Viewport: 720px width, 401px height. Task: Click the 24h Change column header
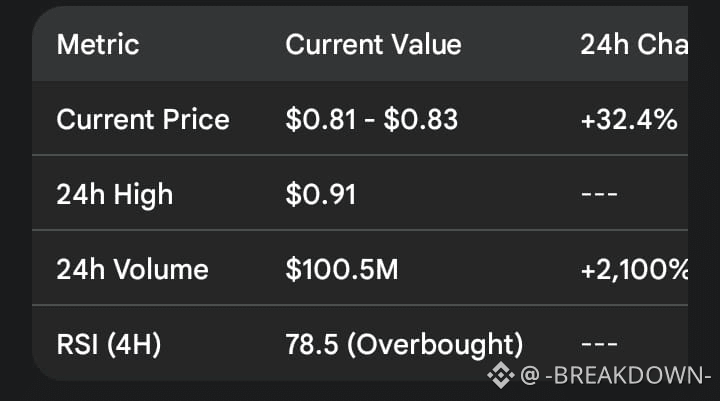(x=634, y=45)
